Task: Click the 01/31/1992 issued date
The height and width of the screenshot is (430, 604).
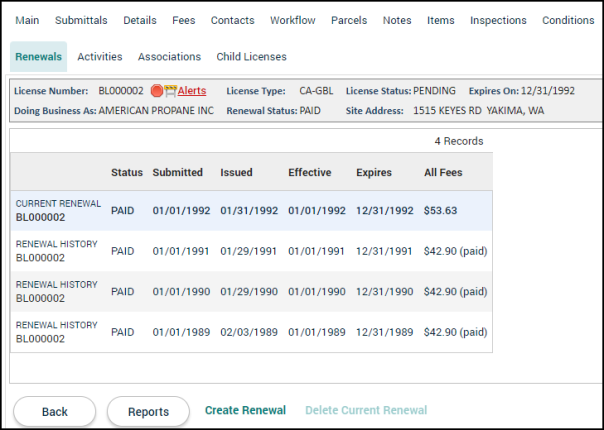Action: 249,211
